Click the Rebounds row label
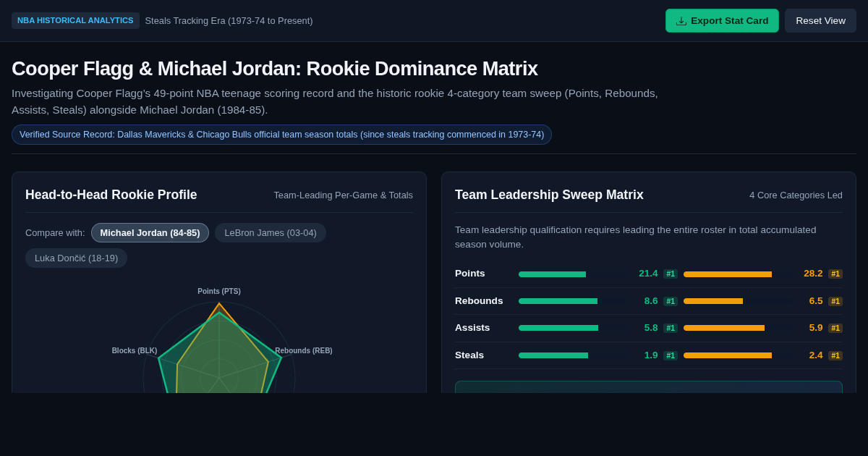This screenshot has height=456, width=868. coord(479,301)
